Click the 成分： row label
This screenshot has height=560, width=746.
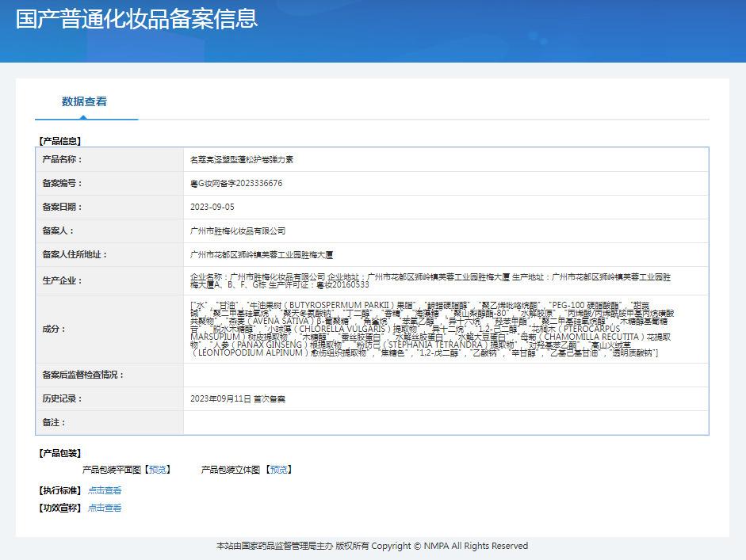pyautogui.click(x=54, y=329)
